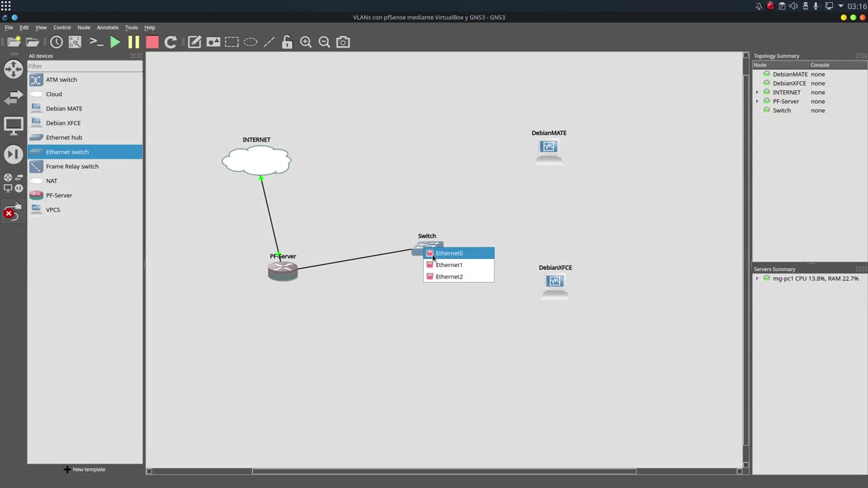Choose Ethernet1 port from popup
The image size is (868, 488).
[x=459, y=265]
